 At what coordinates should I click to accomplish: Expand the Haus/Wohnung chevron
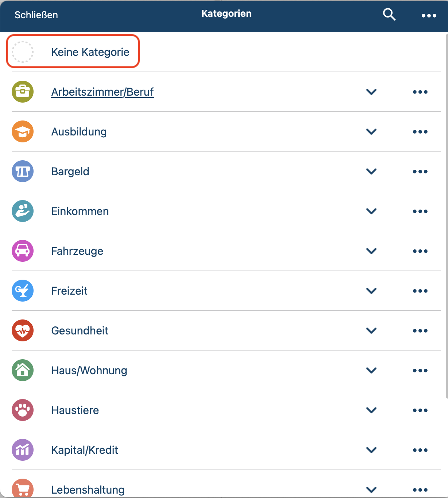[x=371, y=371]
